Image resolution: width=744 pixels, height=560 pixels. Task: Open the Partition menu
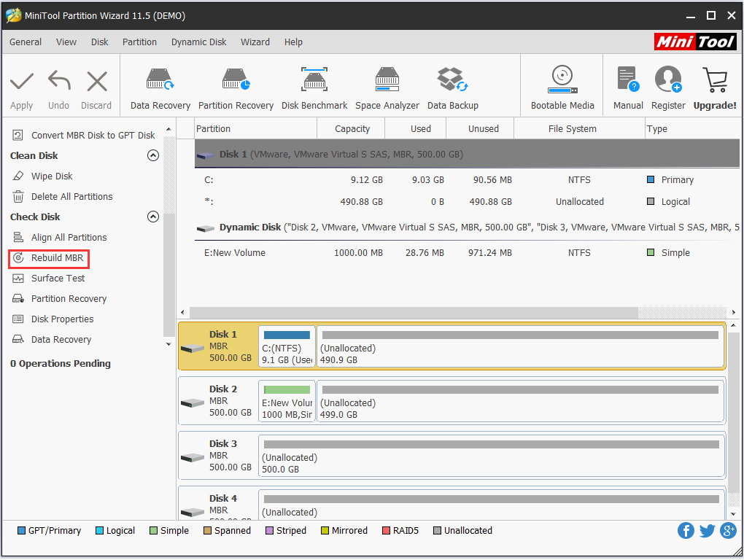coord(139,42)
